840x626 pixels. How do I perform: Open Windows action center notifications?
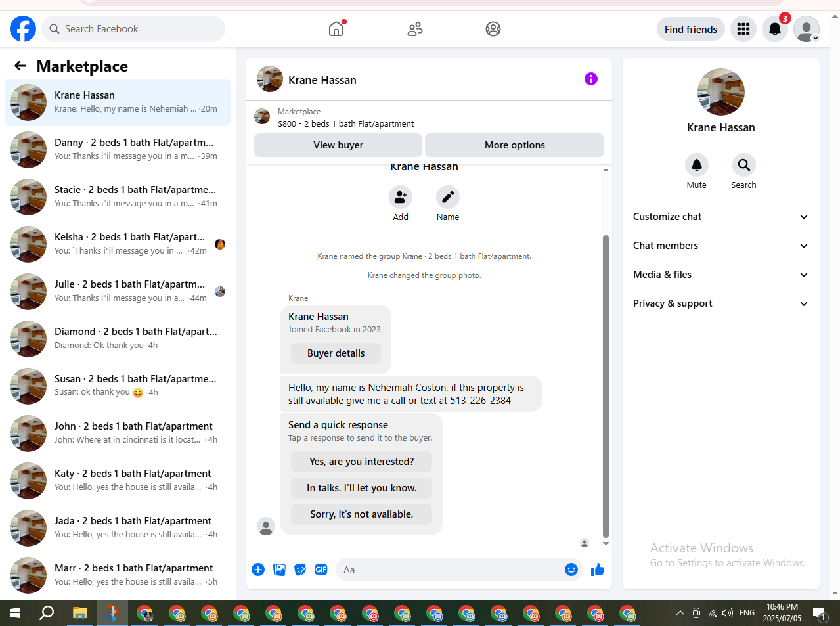[x=820, y=614]
